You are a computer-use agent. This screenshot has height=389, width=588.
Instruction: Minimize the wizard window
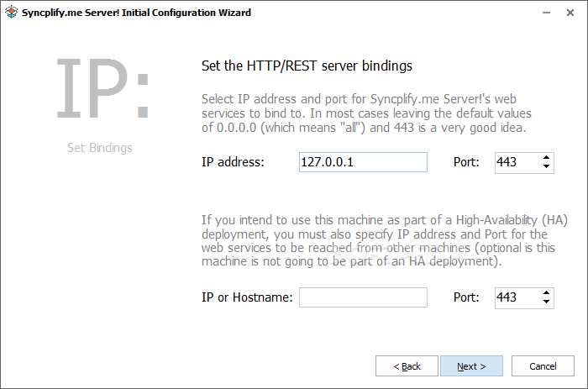coord(546,13)
